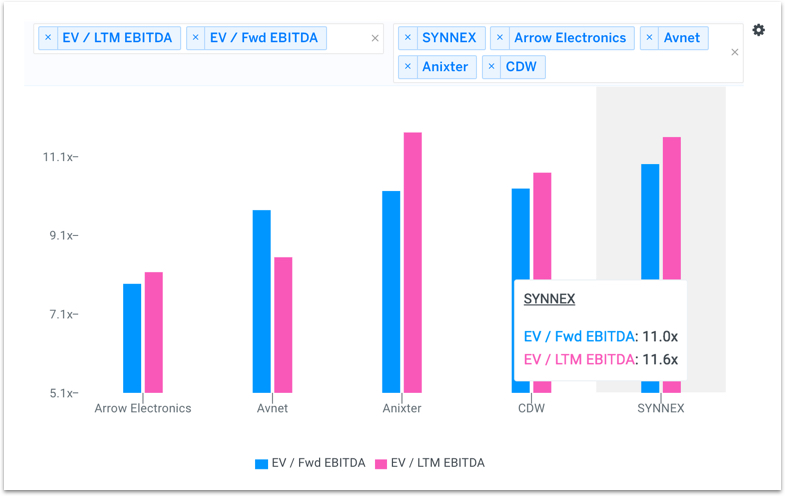
Task: Remove the EV / LTM EBITDA metric tag
Action: click(48, 38)
